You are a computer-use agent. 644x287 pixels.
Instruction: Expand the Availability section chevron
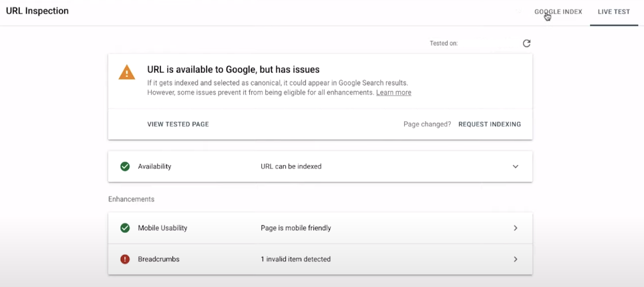pyautogui.click(x=516, y=167)
